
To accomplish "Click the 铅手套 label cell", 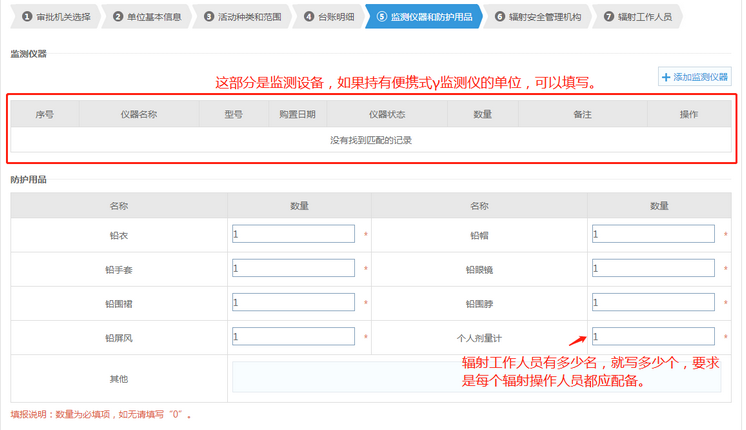I will [119, 269].
